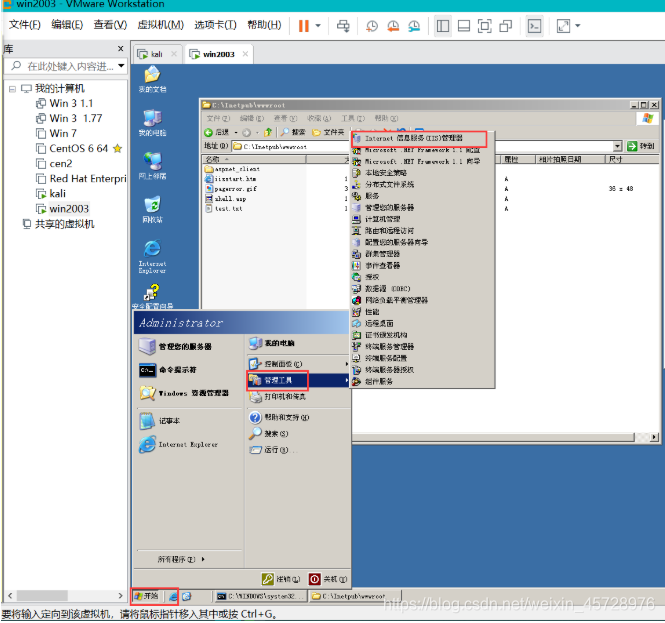Click the take snapshot clock icon
Image resolution: width=665 pixels, height=623 pixels.
point(372,26)
